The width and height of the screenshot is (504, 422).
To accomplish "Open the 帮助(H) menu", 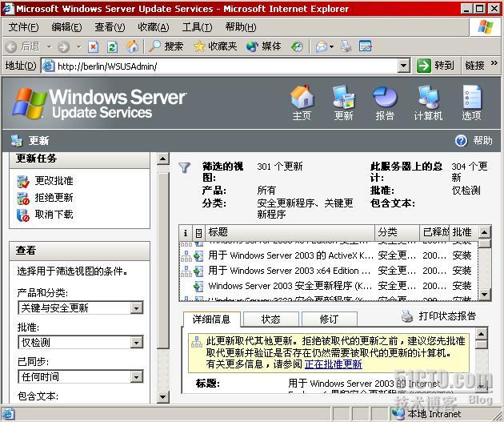I will tap(241, 27).
